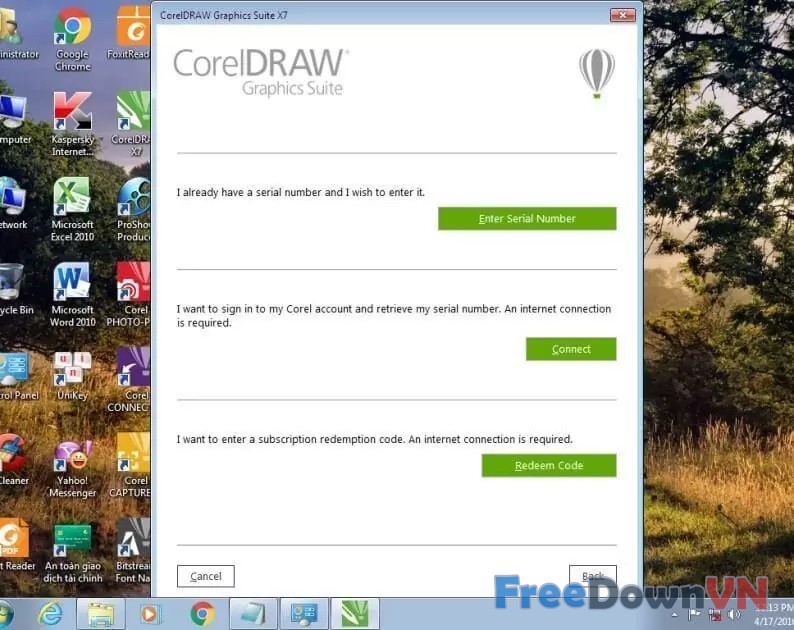Open Microsoft Excel 2010 shortcut

pos(72,209)
